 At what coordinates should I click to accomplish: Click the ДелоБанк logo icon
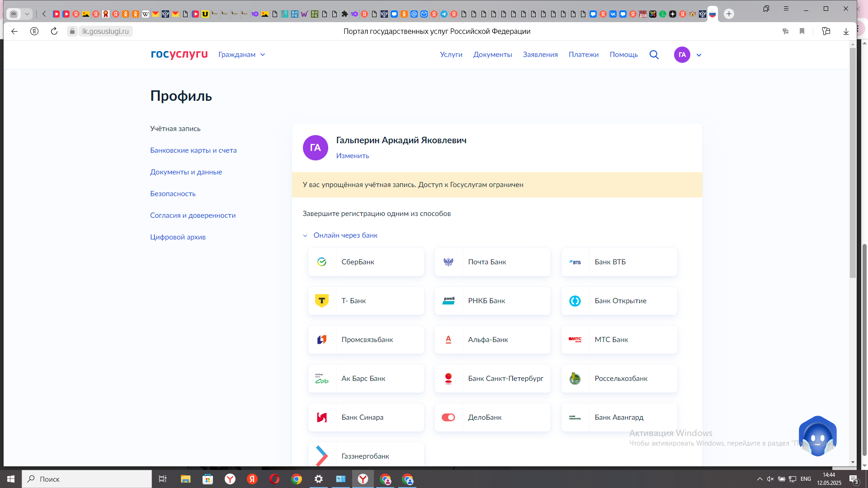click(x=448, y=418)
